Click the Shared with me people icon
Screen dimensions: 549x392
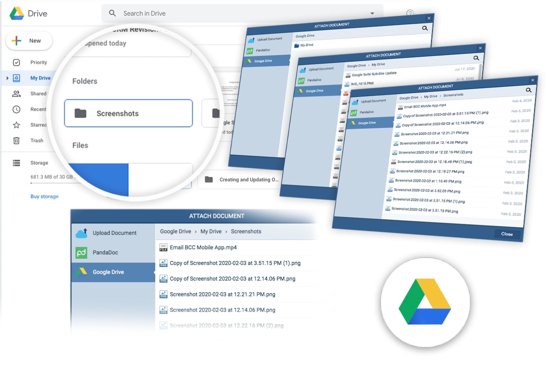tap(16, 93)
